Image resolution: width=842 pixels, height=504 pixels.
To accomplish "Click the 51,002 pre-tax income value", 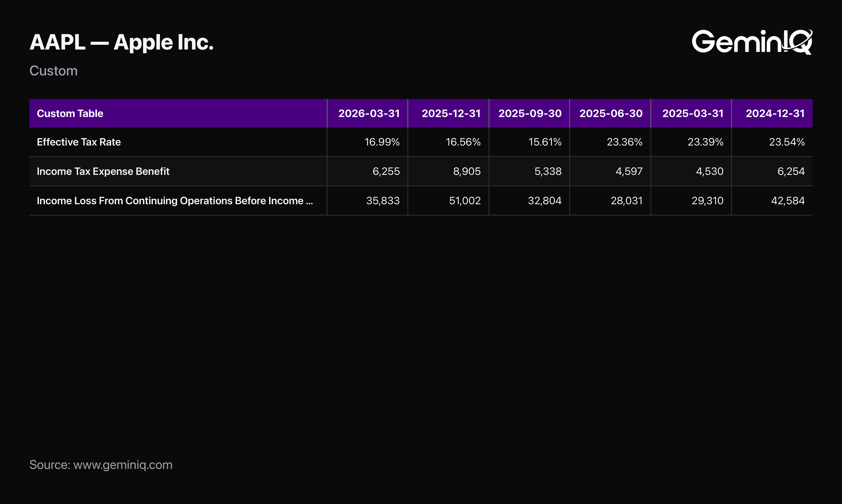I will (465, 201).
